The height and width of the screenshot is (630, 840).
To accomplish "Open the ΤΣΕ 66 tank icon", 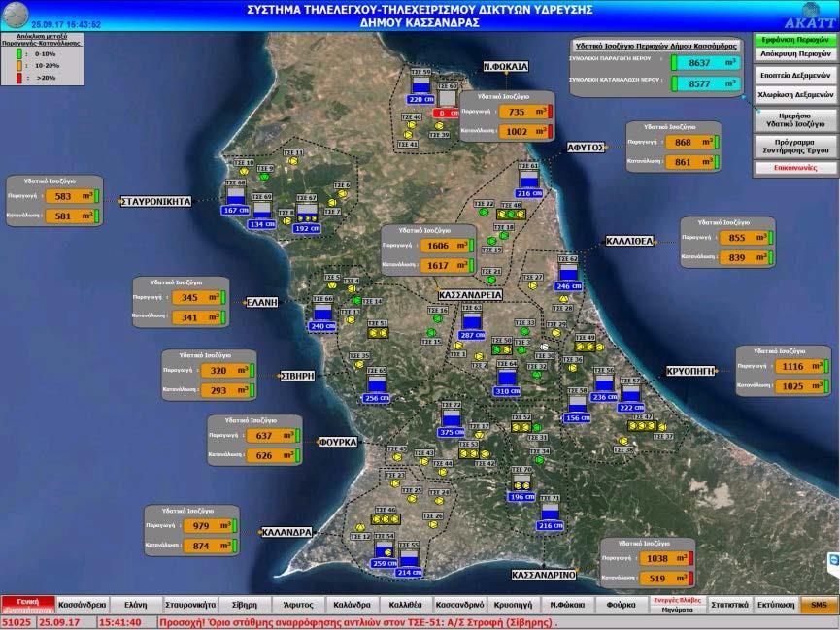I will pyautogui.click(x=322, y=312).
